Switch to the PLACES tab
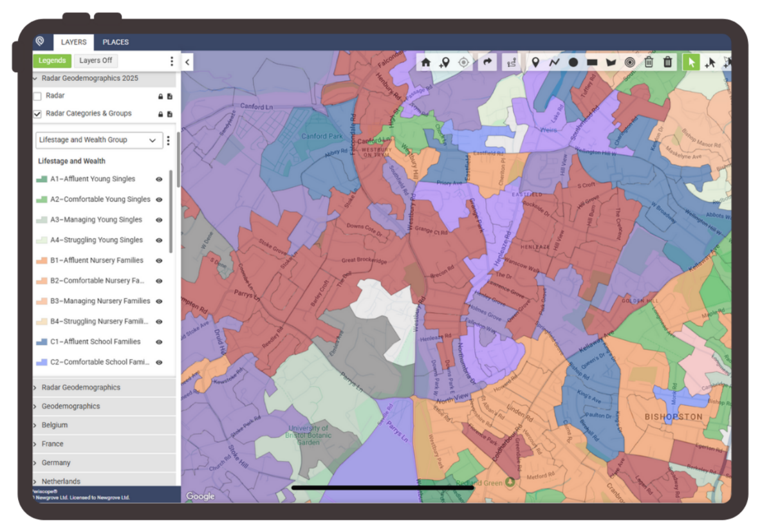 115,42
